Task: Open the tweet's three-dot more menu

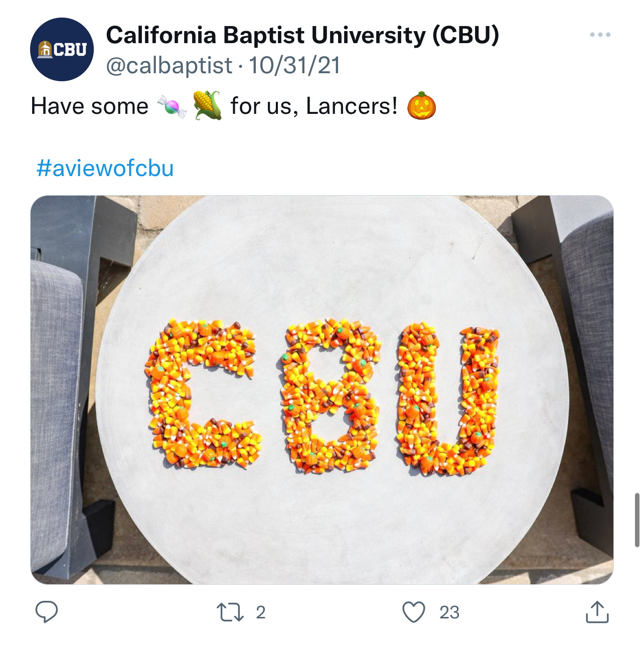Action: [600, 35]
